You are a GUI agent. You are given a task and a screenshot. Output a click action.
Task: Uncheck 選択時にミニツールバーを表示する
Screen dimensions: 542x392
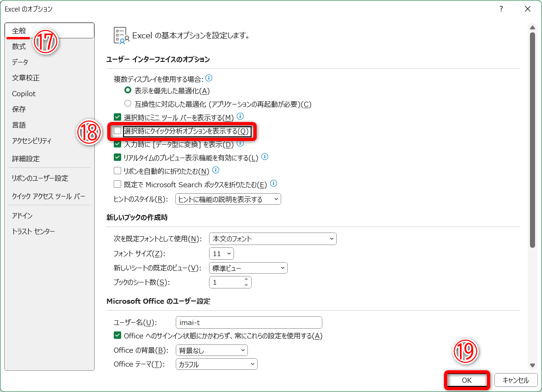tap(117, 116)
